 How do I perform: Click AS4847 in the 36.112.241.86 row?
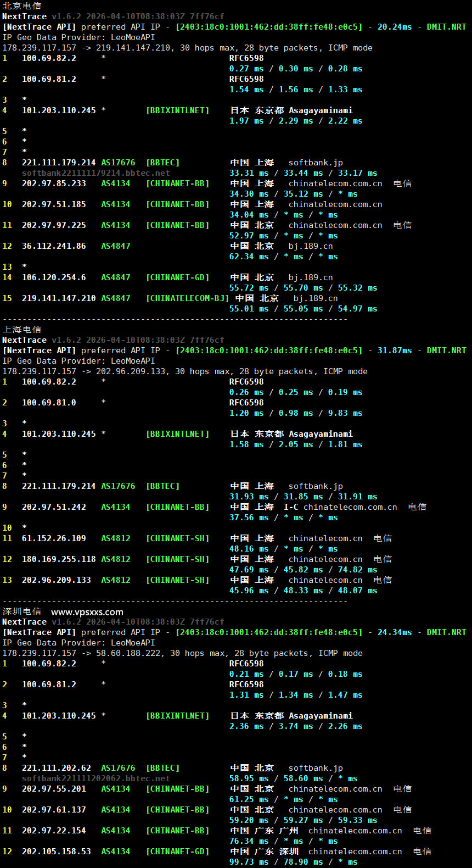click(116, 246)
